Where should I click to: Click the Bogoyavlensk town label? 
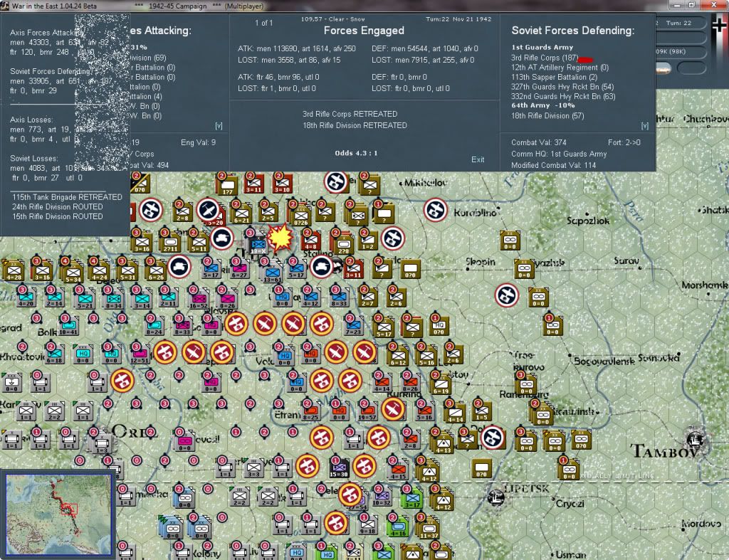(x=604, y=361)
